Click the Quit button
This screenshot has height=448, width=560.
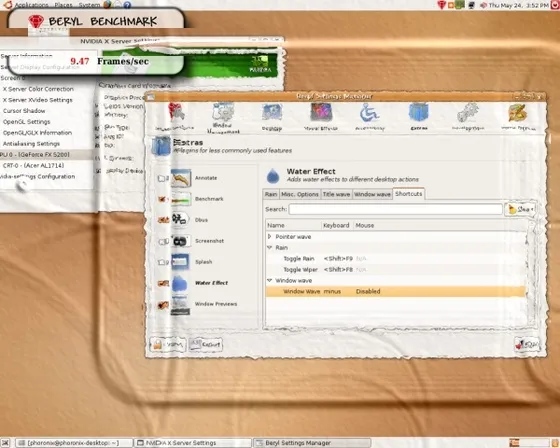[x=527, y=344]
